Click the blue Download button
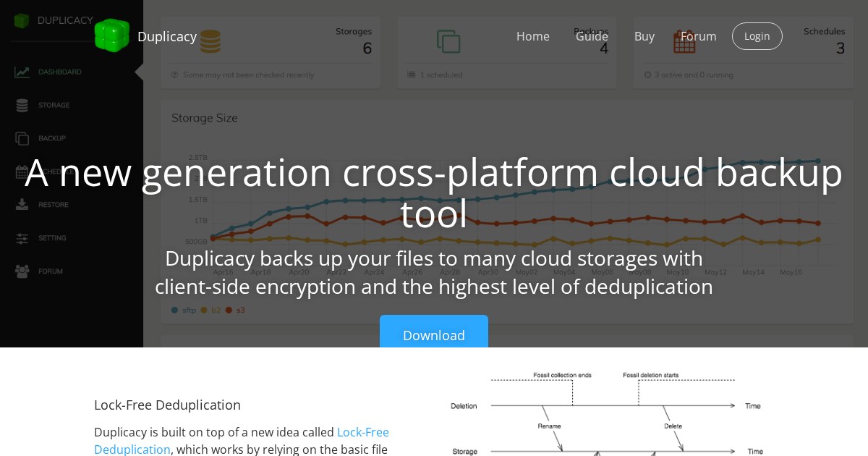868x456 pixels. (x=434, y=332)
